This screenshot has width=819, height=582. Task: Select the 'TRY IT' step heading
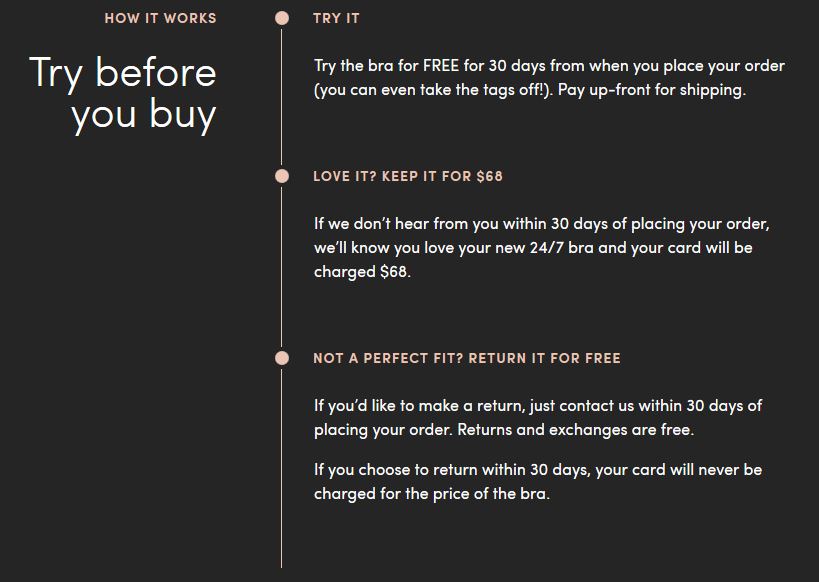[336, 18]
